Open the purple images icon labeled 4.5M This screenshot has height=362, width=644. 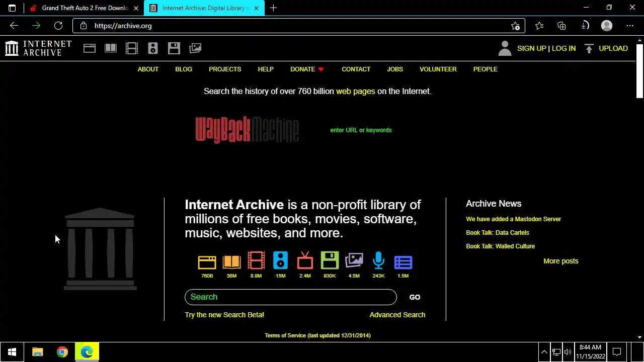(354, 261)
